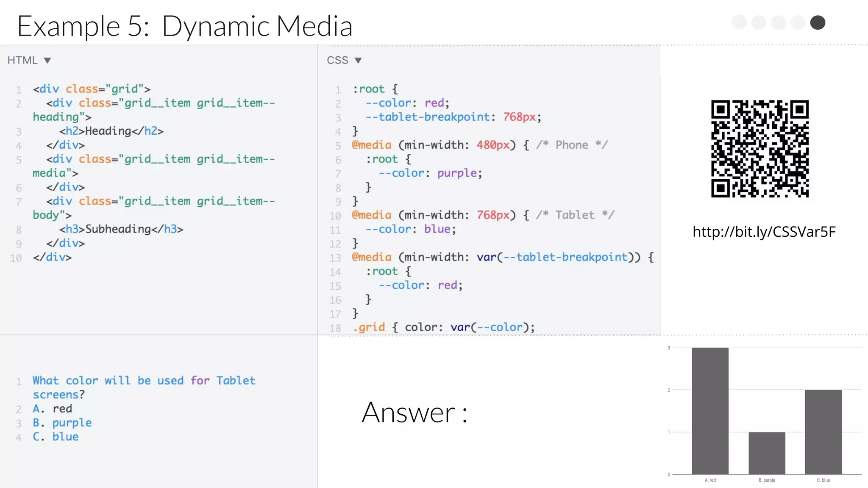Click chart x-axis label 'C. blue'
Viewport: 868px width, 488px height.
click(x=823, y=480)
